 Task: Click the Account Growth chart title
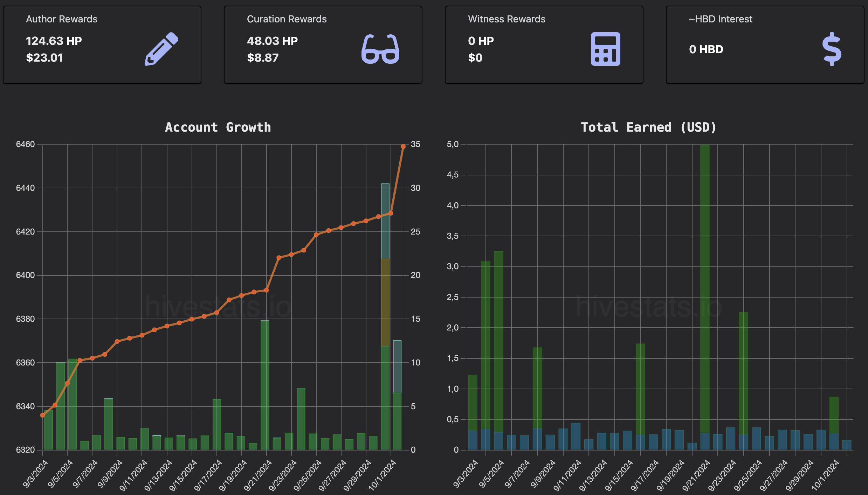218,127
